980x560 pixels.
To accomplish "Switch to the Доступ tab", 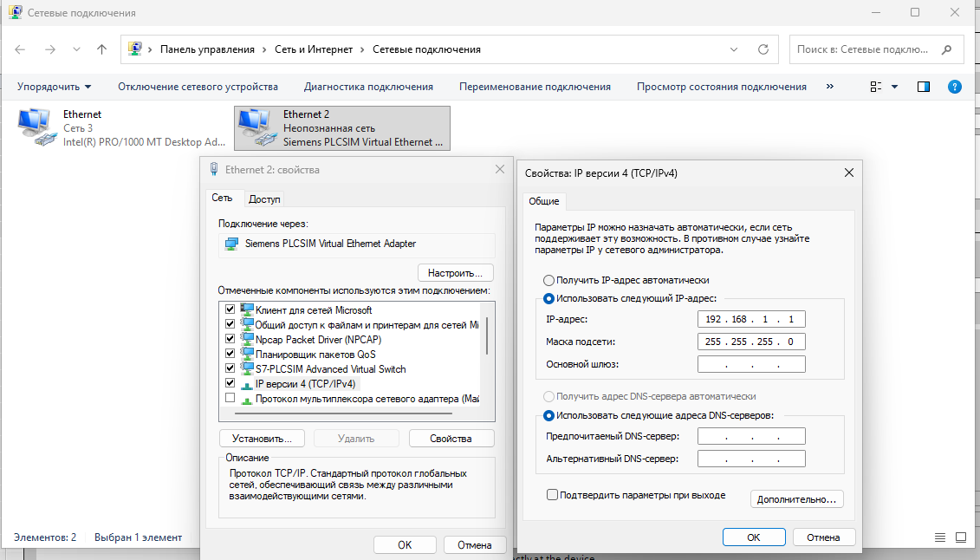I will 264,199.
